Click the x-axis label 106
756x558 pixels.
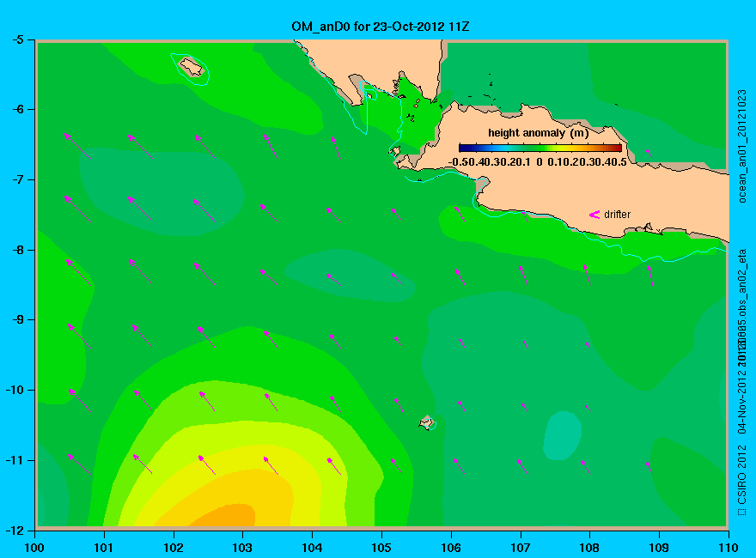pyautogui.click(x=451, y=548)
